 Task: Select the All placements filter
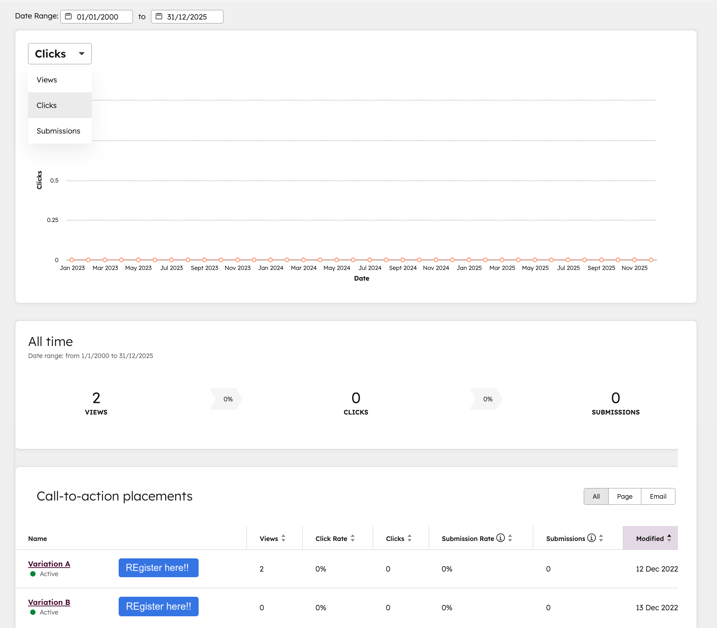tap(596, 496)
